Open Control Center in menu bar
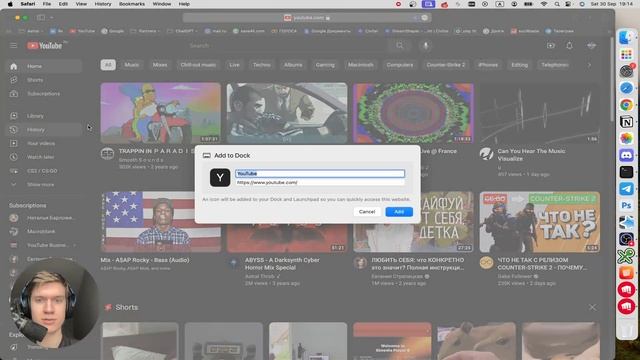The width and height of the screenshot is (640, 360). click(x=568, y=4)
